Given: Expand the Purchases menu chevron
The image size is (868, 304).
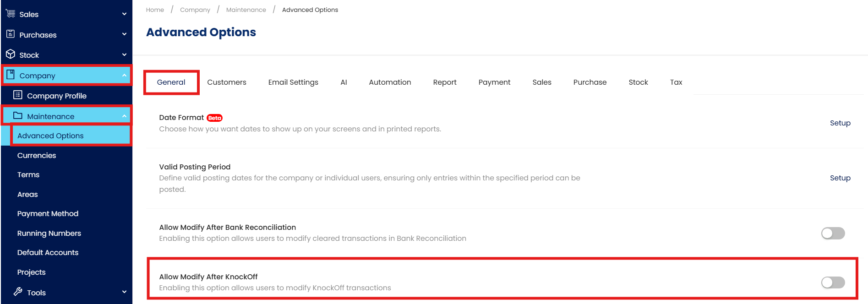Looking at the screenshot, I should pos(124,34).
